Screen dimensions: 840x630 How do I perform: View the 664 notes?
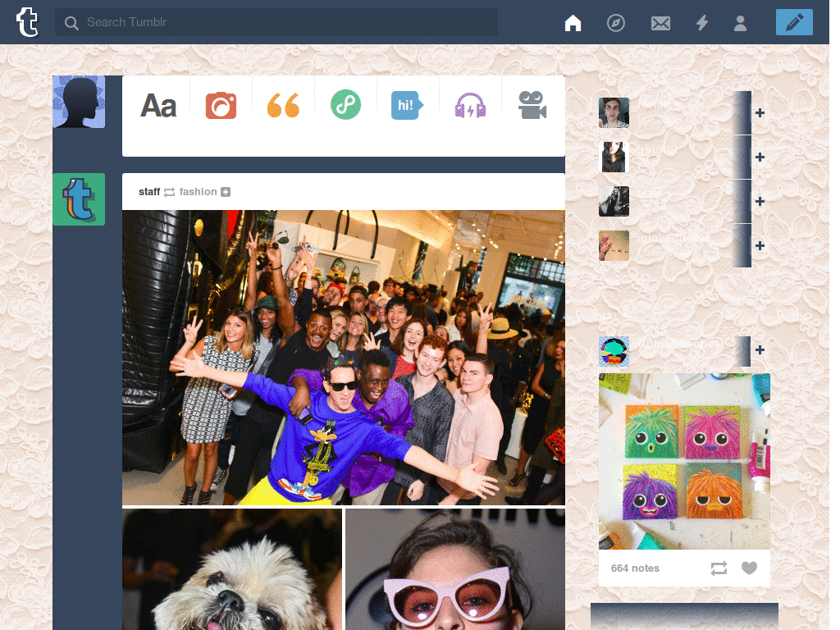coord(635,568)
